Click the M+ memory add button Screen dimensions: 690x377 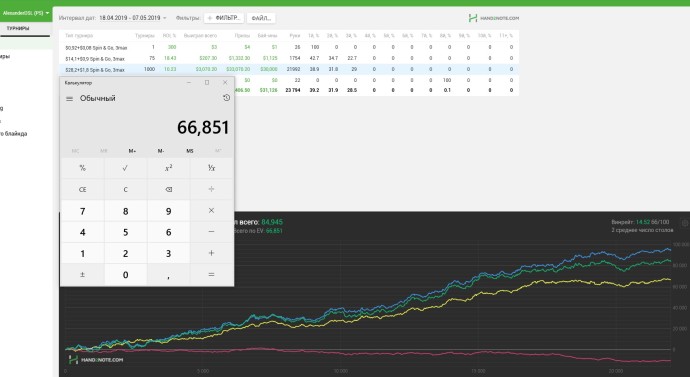click(x=132, y=151)
